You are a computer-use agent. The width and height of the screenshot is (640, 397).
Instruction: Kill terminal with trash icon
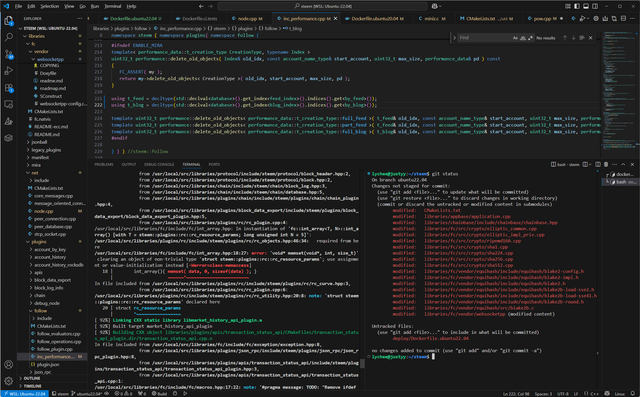pos(606,164)
